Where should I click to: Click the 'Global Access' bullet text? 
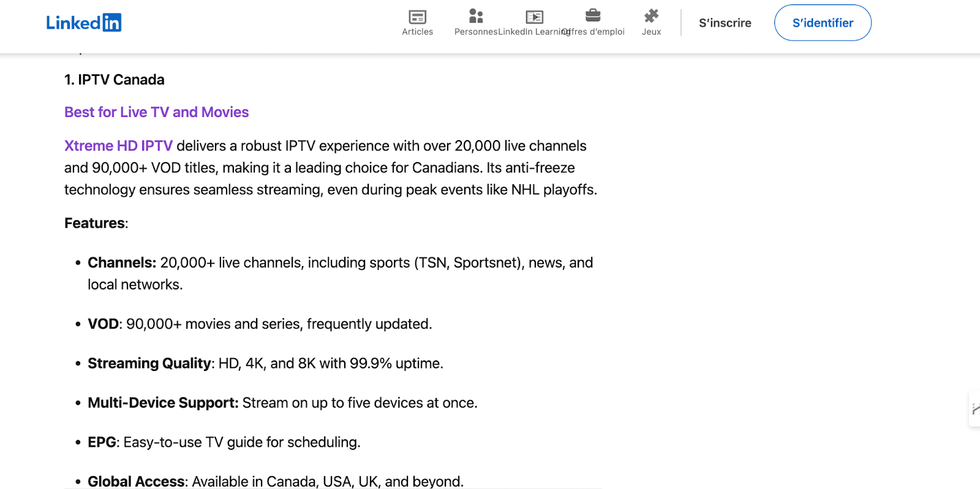[136, 482]
